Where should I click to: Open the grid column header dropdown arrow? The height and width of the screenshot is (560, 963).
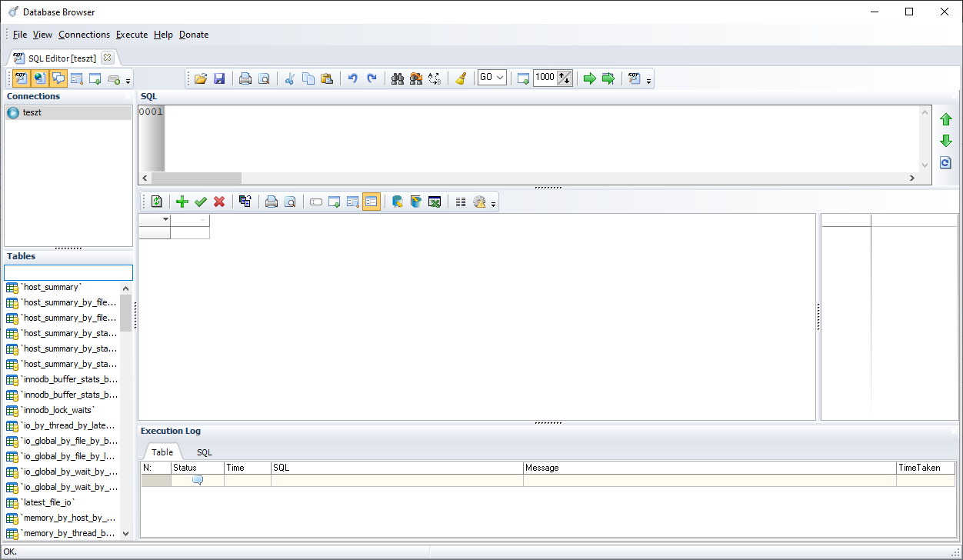(x=165, y=220)
